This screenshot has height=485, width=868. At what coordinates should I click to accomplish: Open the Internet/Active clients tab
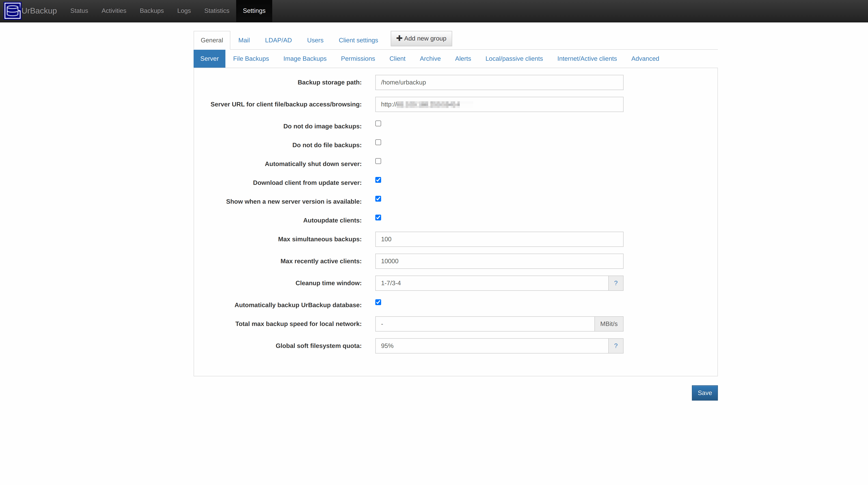[x=587, y=58]
